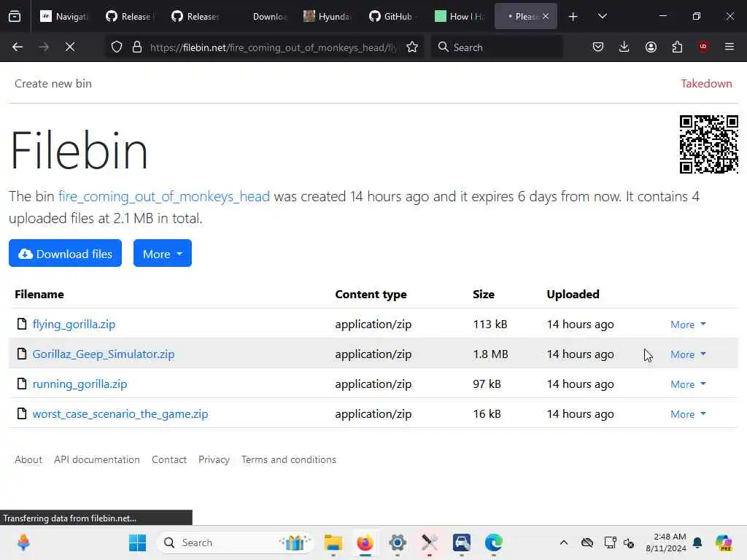Expand More options for worst_case_scenario_the_game.zip
The height and width of the screenshot is (560, 747).
coord(688,414)
